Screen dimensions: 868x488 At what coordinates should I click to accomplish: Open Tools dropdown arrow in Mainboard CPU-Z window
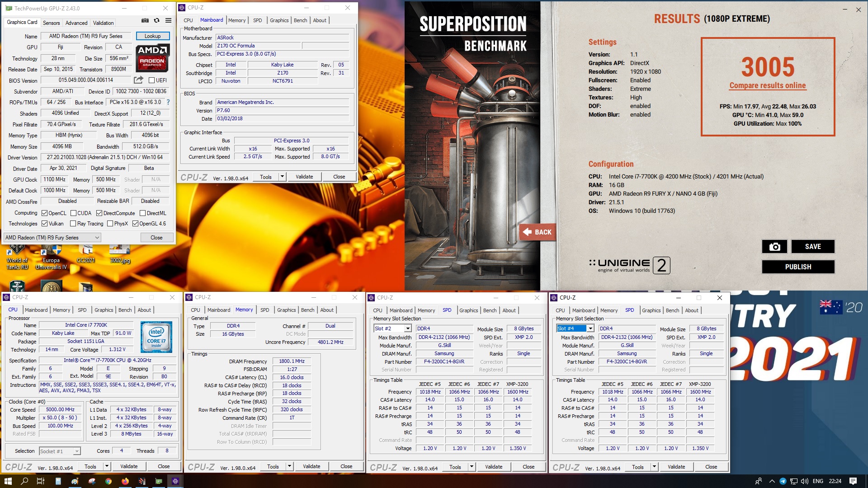[283, 177]
